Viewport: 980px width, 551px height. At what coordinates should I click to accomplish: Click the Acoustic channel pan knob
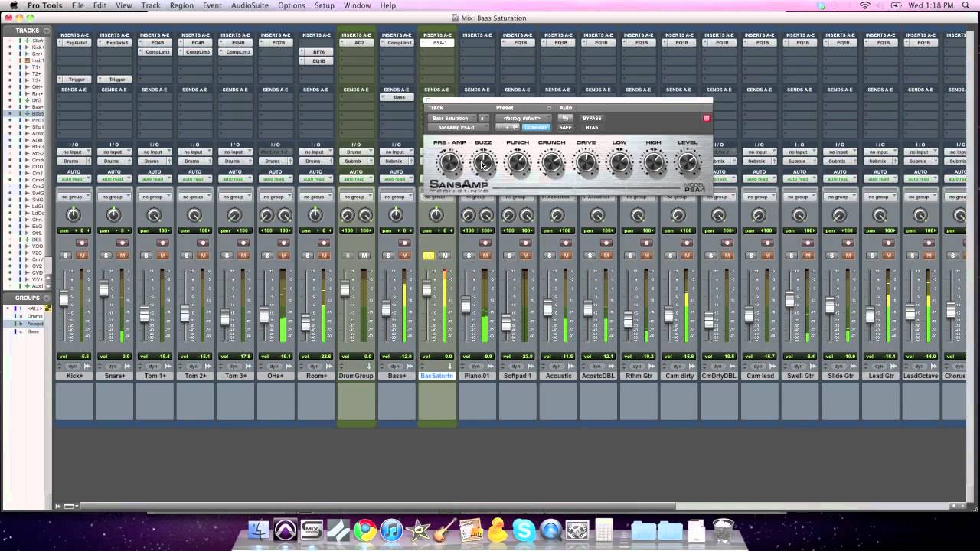(x=557, y=216)
